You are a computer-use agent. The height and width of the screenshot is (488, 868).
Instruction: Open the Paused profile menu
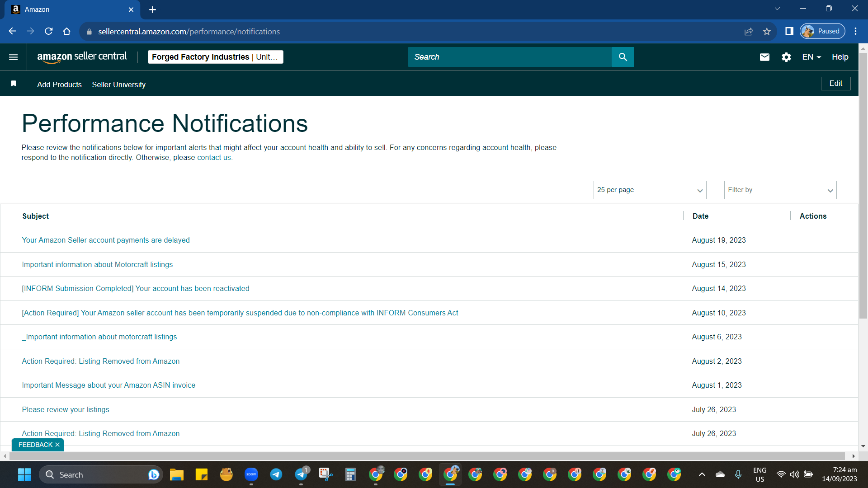[822, 31]
